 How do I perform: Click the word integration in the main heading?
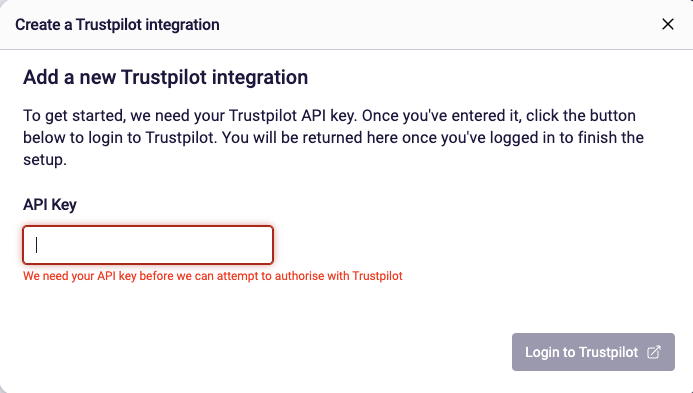coord(260,78)
